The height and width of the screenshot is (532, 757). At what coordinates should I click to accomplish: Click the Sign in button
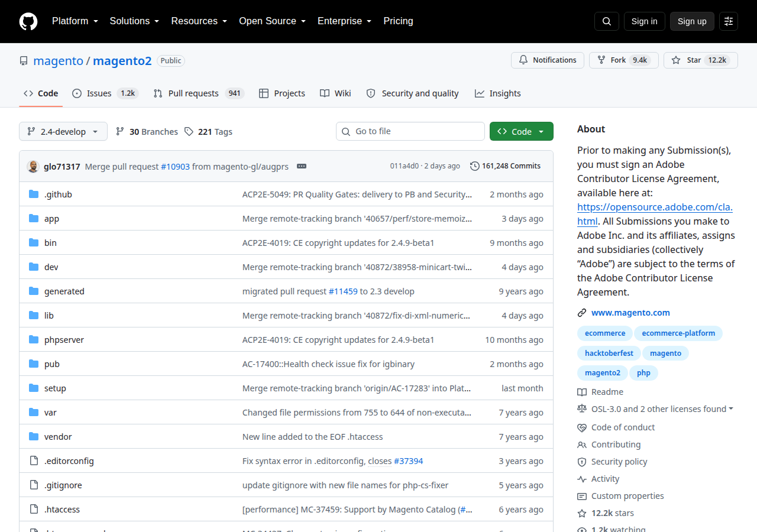[644, 21]
